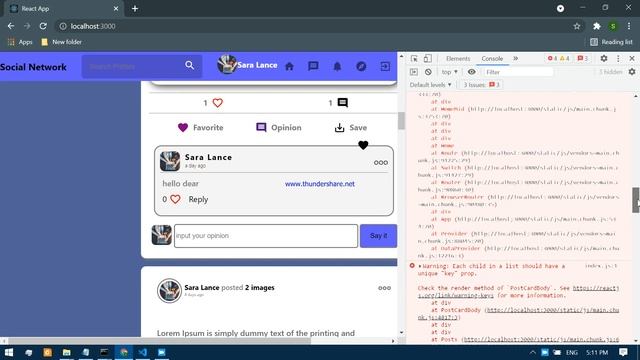Click the console Filter input
Image resolution: width=640 pixels, height=360 pixels.
[518, 72]
